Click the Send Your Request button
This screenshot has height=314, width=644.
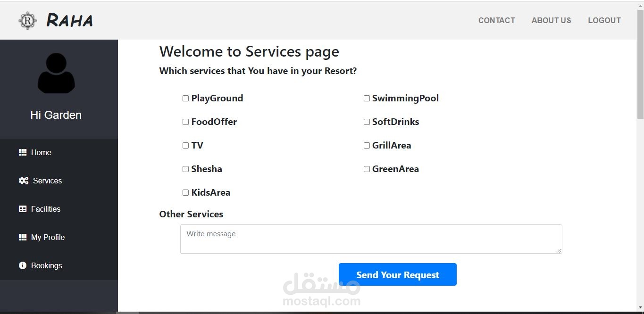pos(397,274)
